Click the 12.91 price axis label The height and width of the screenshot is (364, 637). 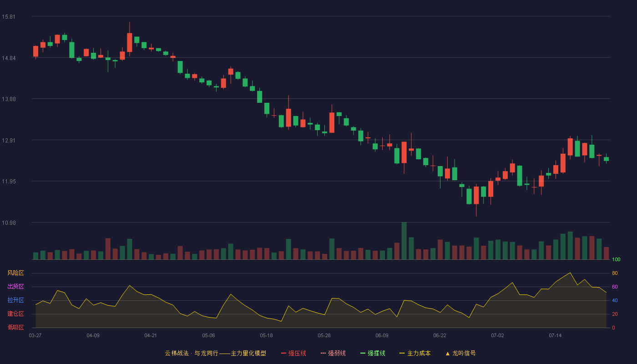tap(8, 140)
